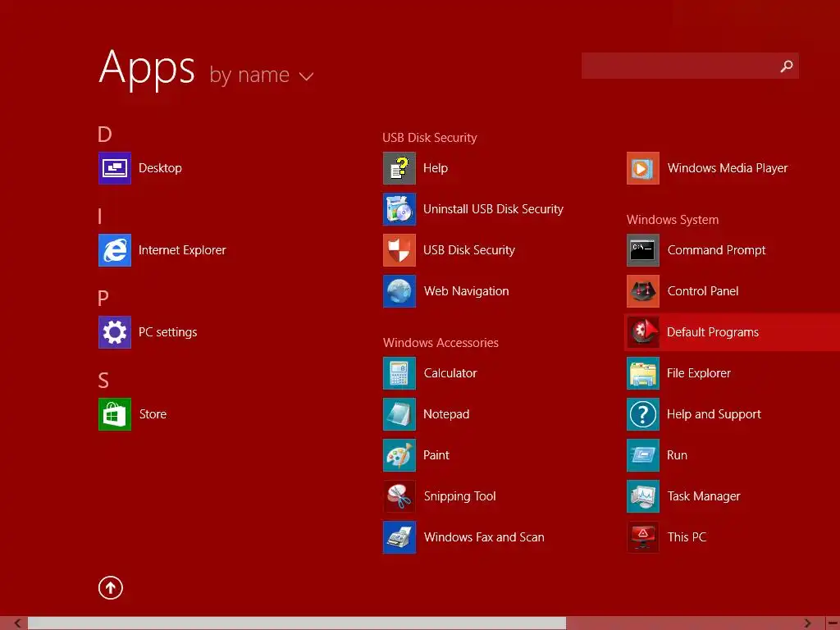
Task: Open Windows Fax and Scan icon
Action: click(399, 537)
